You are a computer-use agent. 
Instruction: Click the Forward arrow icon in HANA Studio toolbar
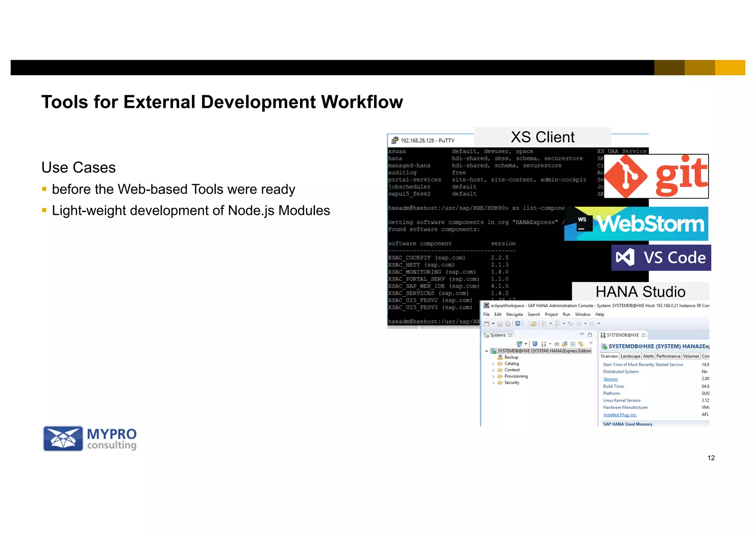[592, 324]
